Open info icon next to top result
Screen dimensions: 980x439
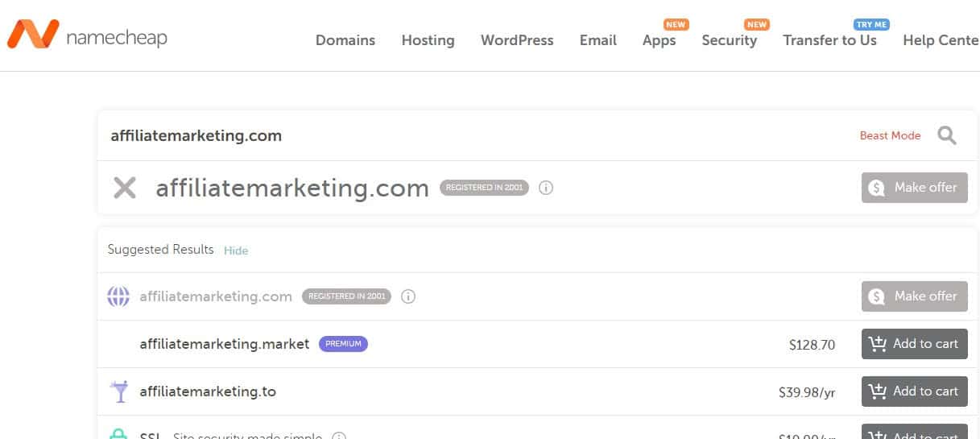[x=546, y=188]
